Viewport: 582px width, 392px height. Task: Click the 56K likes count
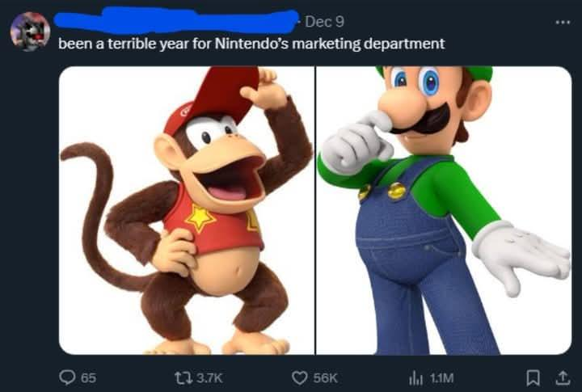pyautogui.click(x=326, y=378)
